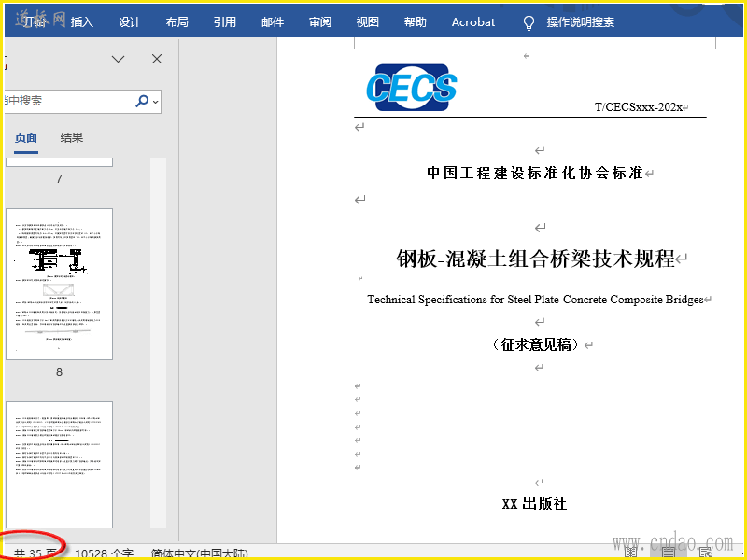Open the navigation pane options chevron
The image size is (747, 560).
point(119,59)
